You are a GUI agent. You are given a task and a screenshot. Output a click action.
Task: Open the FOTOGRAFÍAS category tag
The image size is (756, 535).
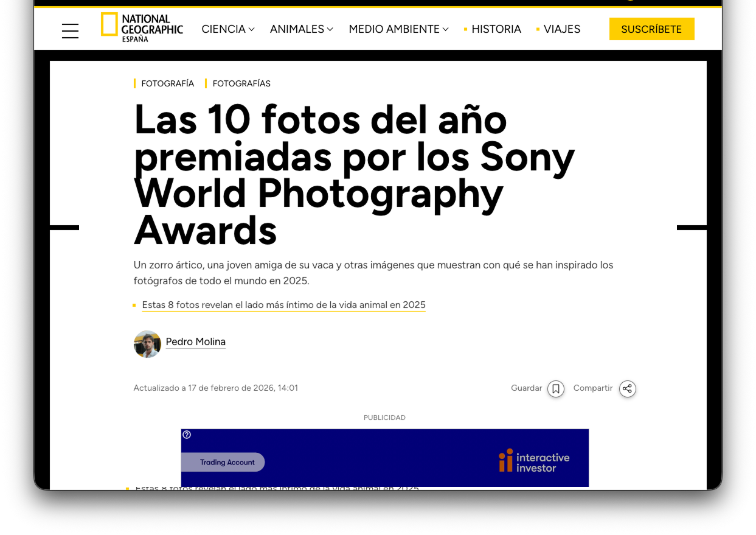pos(241,83)
